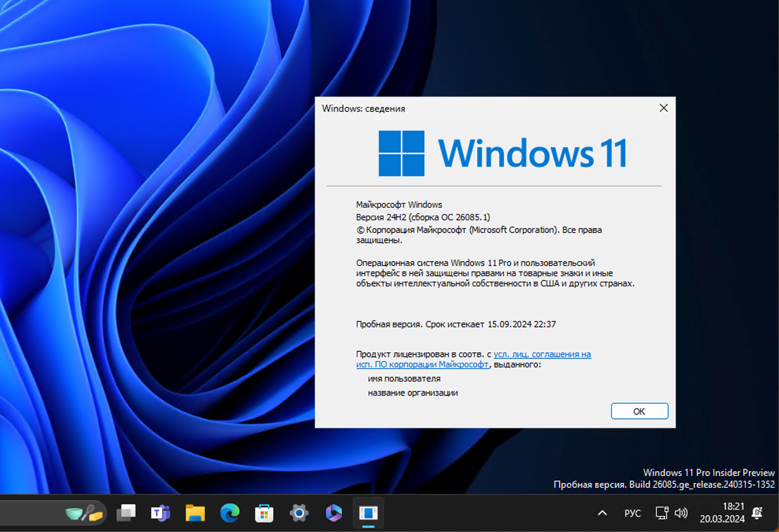The image size is (779, 532).
Task: Open Task View on the taskbar
Action: click(126, 512)
